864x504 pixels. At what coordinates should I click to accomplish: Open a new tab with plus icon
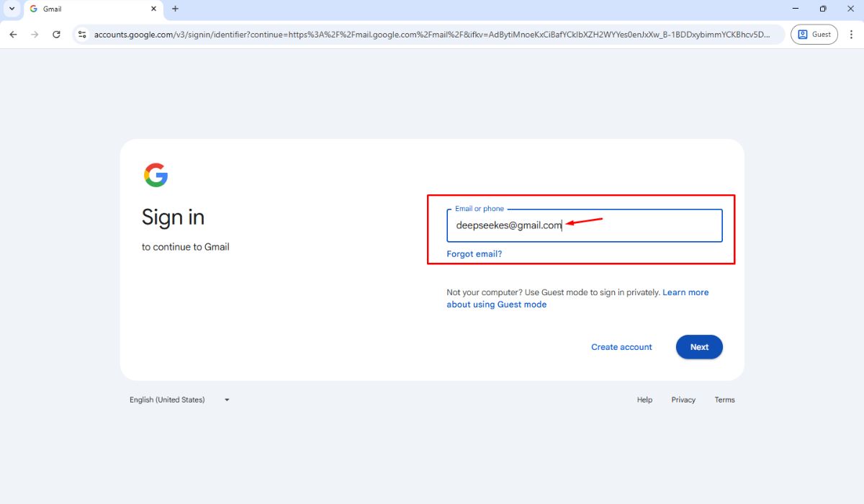coord(175,9)
